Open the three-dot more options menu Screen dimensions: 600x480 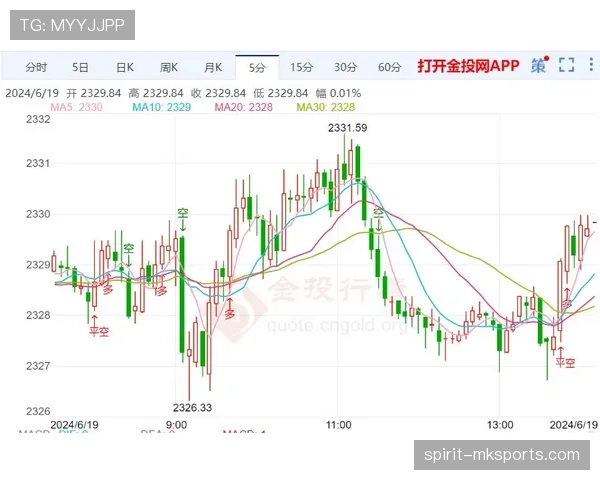[590, 66]
